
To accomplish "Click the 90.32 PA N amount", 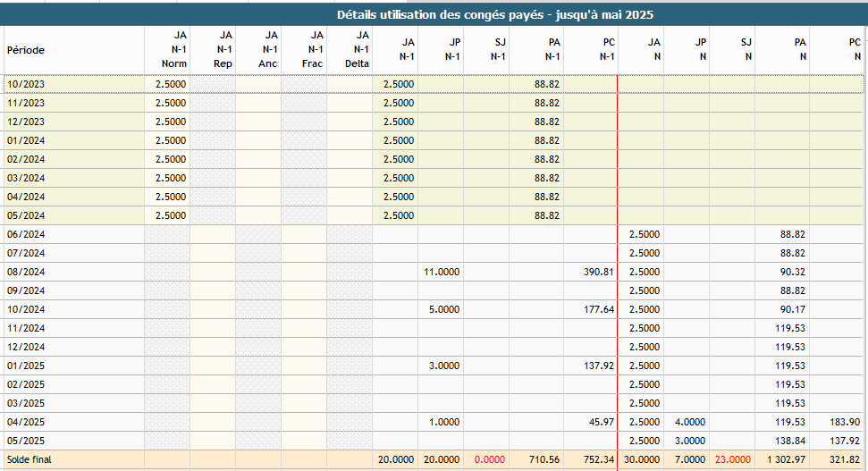I will point(793,273).
